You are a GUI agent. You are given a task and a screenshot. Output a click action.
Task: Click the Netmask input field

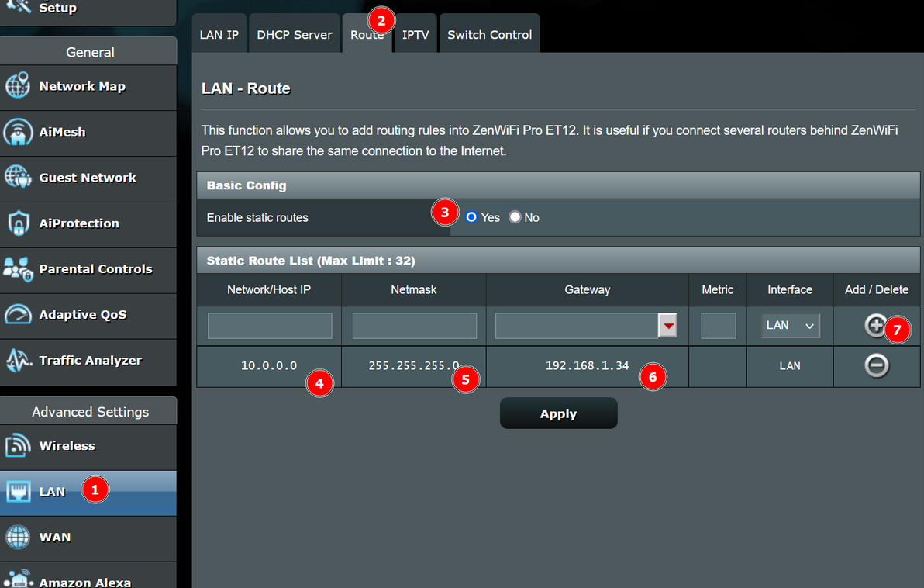pyautogui.click(x=414, y=326)
